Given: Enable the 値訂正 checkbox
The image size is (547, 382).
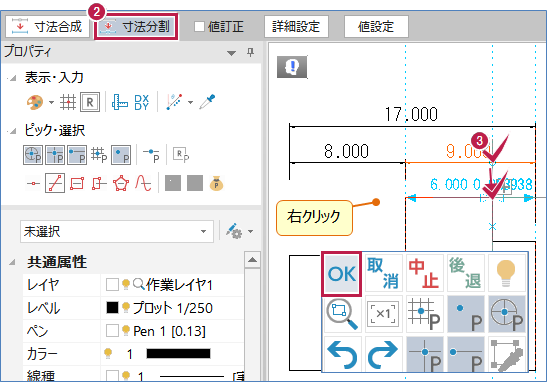Looking at the screenshot, I should (199, 27).
